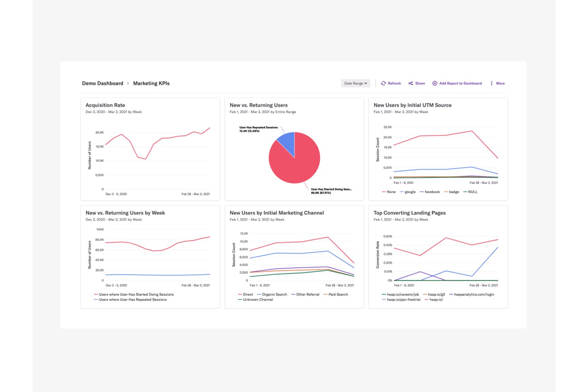This screenshot has height=392, width=588.
Task: Toggle Users Has Repeated Sessions legend
Action: point(130,300)
